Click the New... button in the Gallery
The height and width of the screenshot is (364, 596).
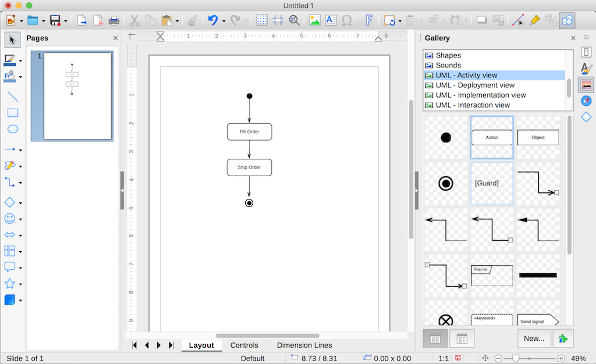point(534,338)
